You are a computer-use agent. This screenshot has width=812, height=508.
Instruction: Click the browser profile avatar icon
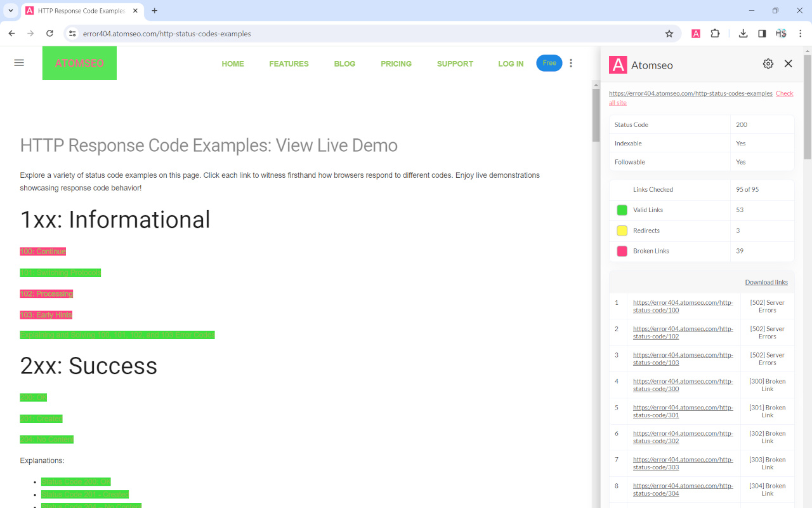point(780,33)
